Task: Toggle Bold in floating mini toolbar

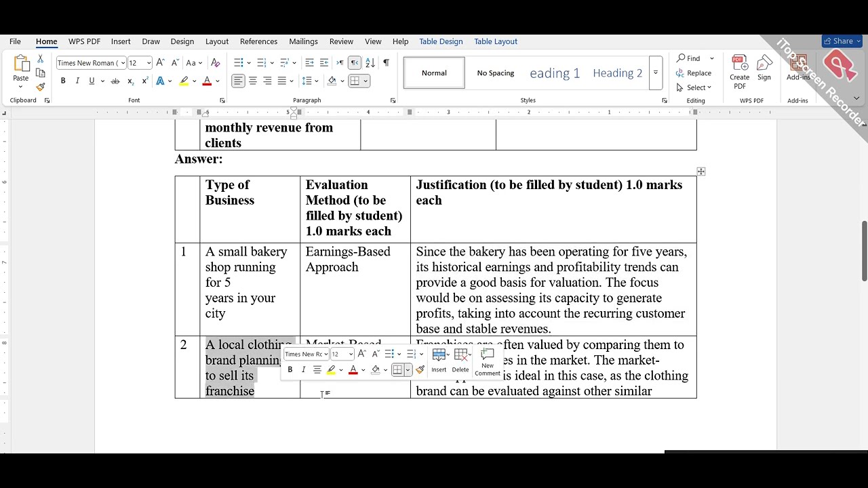Action: click(290, 369)
